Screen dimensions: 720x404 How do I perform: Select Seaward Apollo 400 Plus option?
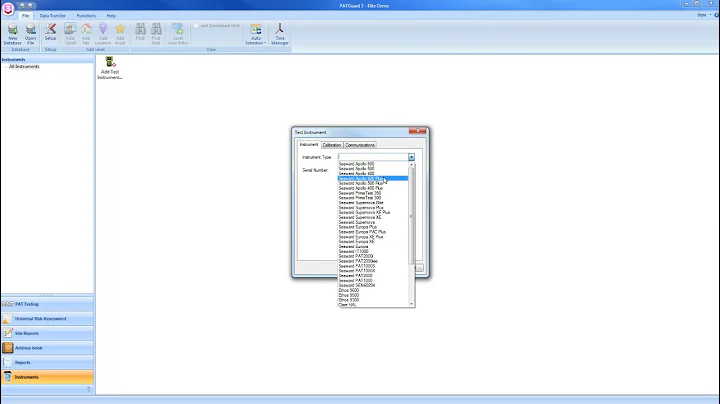(372, 188)
